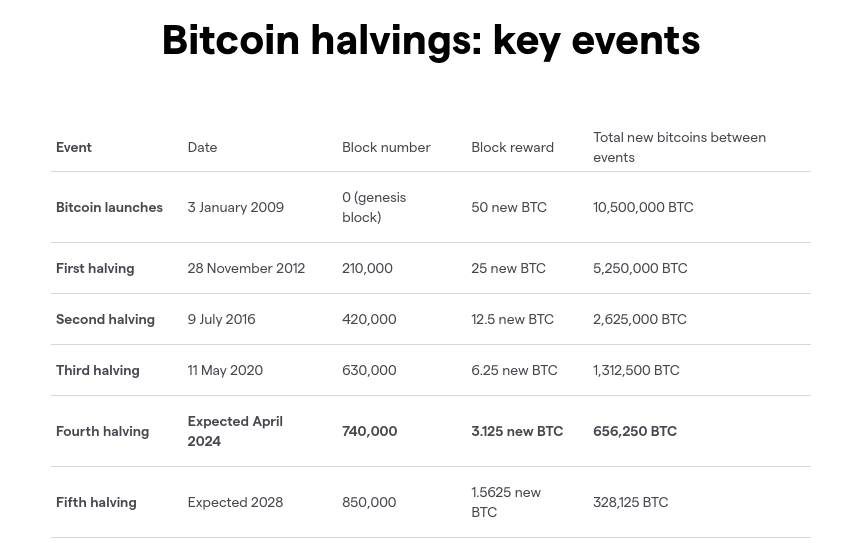Click the 'Expected April 2024' cell
Image resolution: width=860 pixels, height=543 pixels.
(235, 431)
